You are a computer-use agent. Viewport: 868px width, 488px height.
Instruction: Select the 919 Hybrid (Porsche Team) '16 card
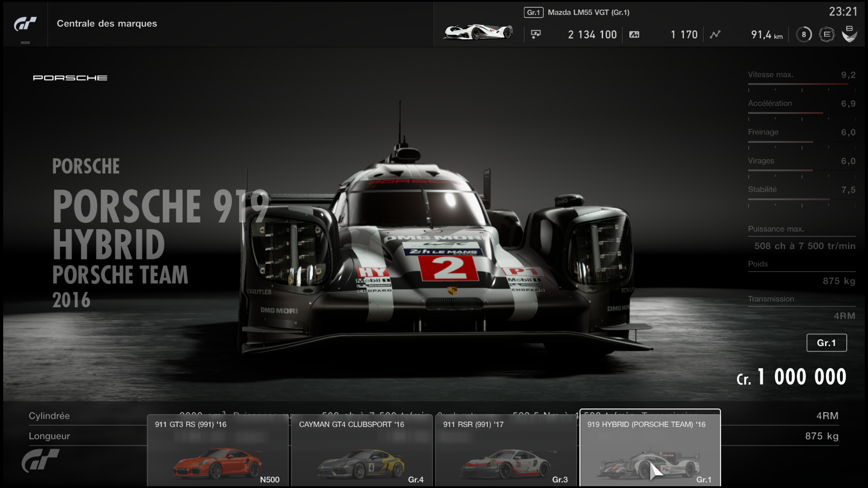point(650,448)
